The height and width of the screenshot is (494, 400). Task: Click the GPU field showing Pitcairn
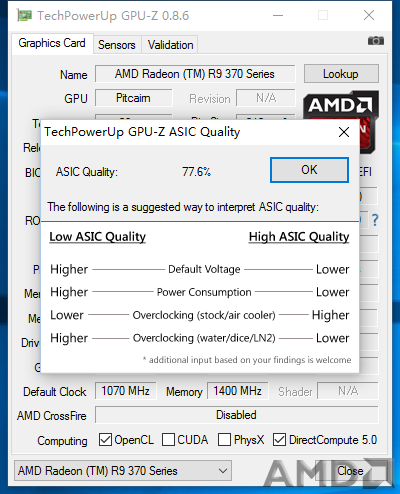tap(133, 98)
